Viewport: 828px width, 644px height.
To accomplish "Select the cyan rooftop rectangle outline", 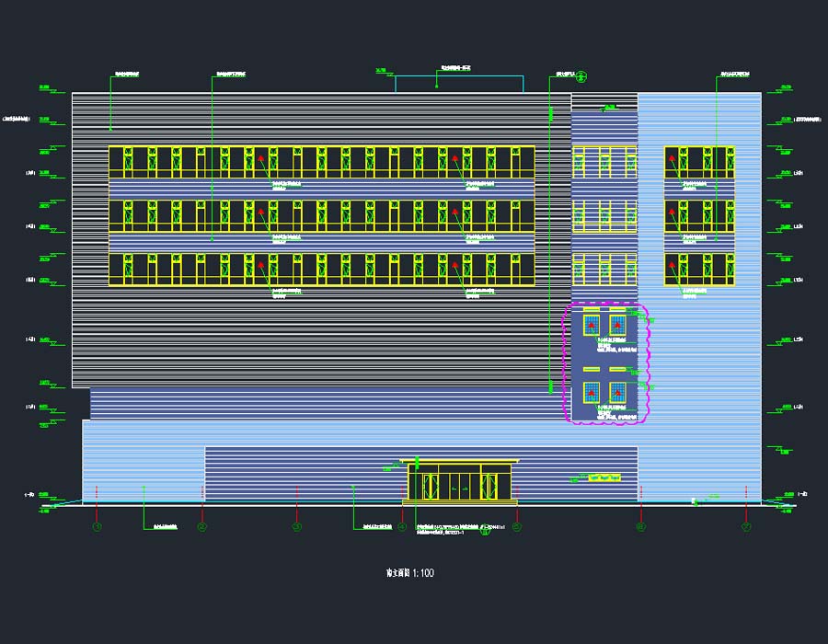I will coord(459,84).
